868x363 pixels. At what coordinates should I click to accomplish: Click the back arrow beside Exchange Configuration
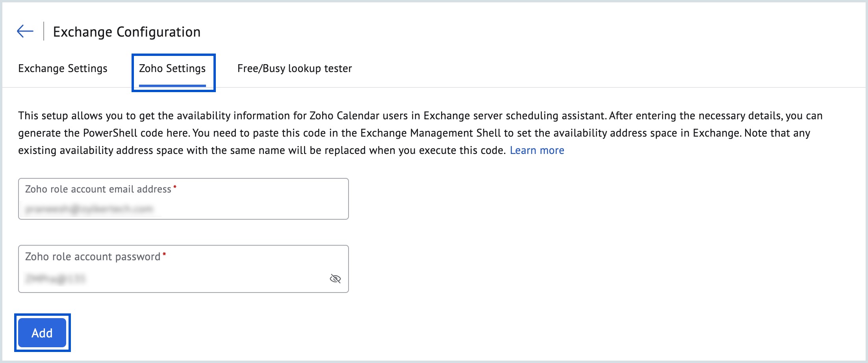coord(25,31)
